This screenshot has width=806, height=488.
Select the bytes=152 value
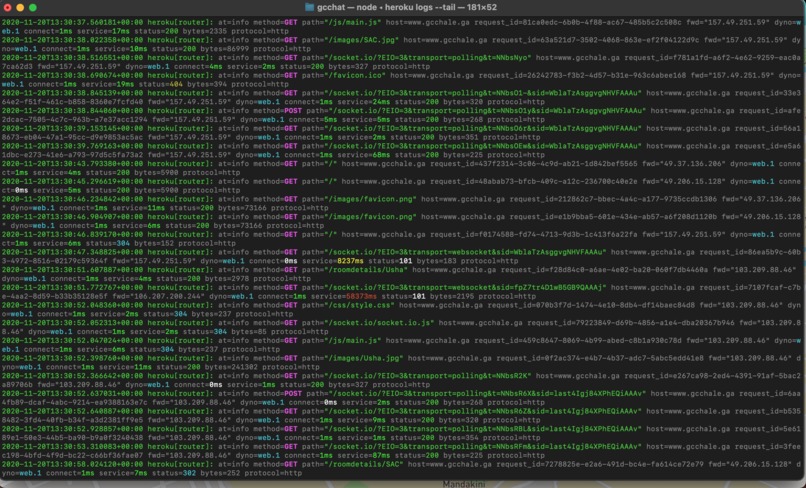point(155,243)
